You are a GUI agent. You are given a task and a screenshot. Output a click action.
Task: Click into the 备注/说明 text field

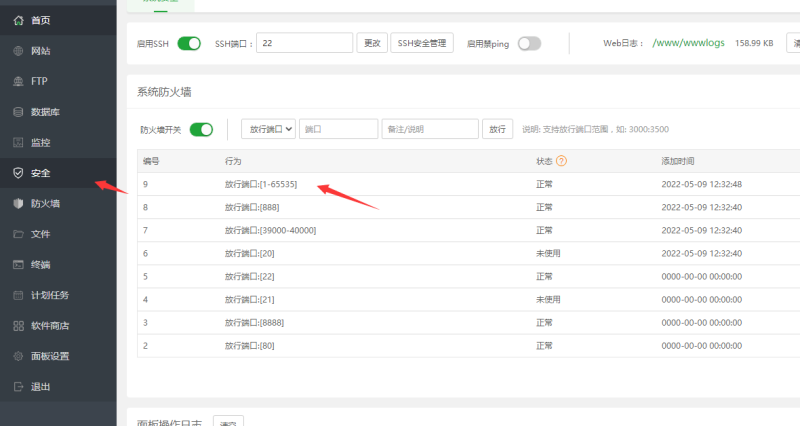[x=429, y=129]
